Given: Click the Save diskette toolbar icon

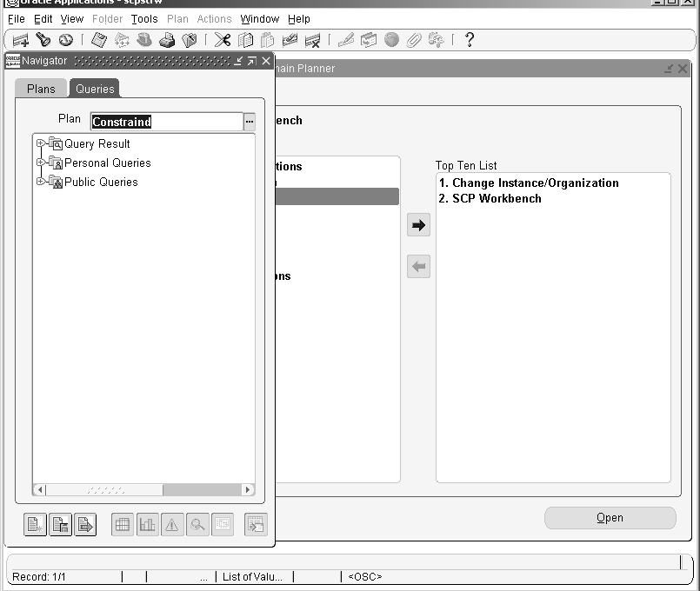Looking at the screenshot, I should (98, 40).
